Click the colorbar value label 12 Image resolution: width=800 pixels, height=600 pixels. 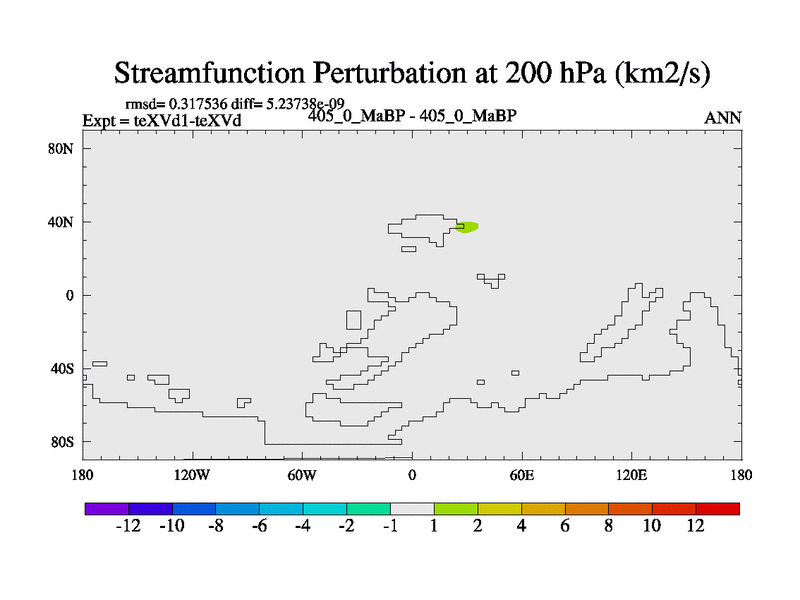click(696, 527)
